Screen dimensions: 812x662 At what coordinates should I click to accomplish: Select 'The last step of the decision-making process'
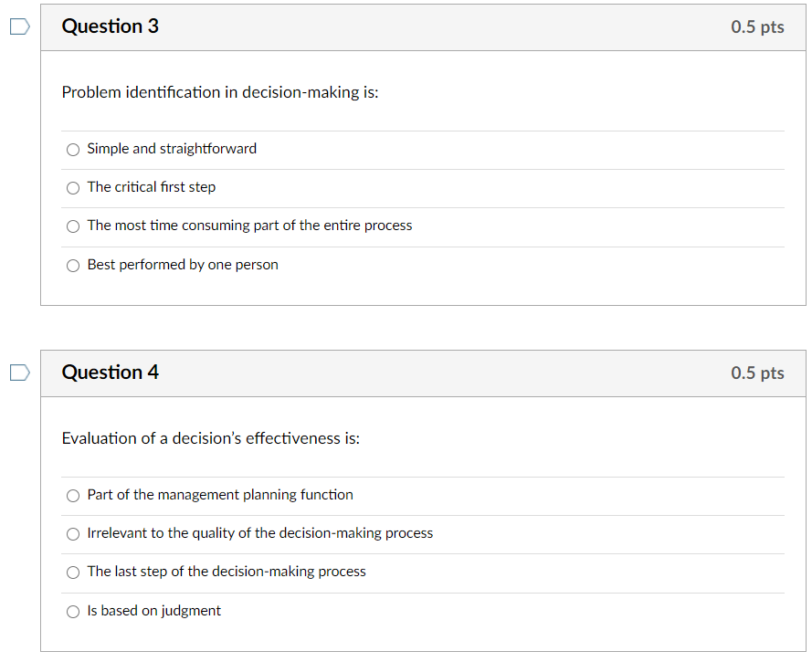point(72,573)
